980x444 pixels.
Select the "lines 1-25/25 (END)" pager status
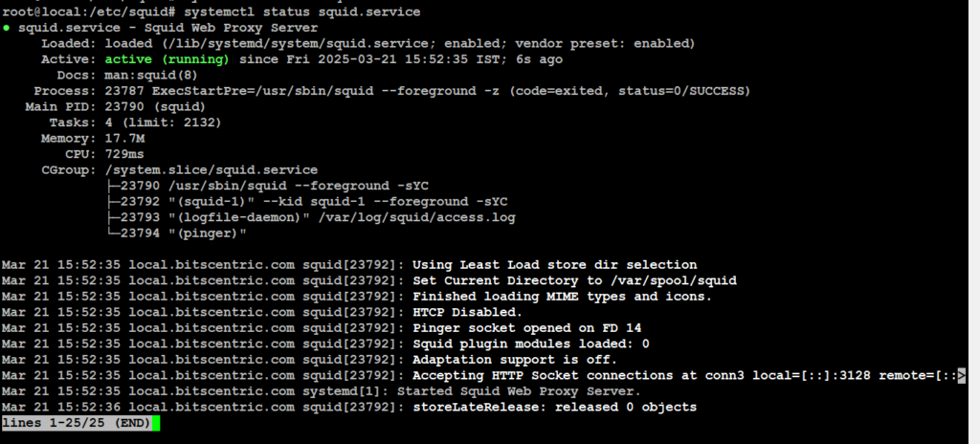tap(74, 422)
